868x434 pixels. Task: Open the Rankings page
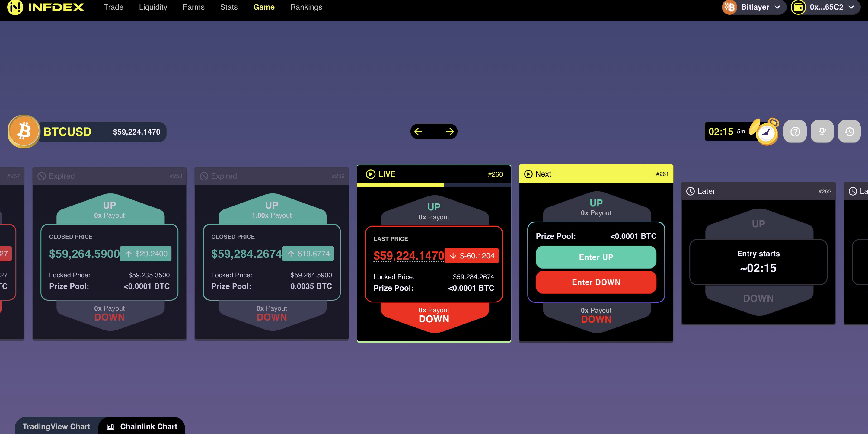(306, 7)
